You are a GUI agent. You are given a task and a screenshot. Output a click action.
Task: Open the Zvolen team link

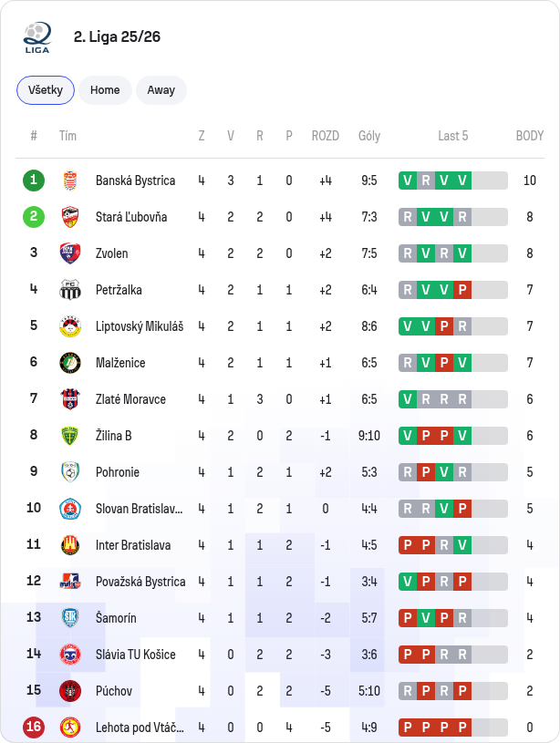pos(112,253)
